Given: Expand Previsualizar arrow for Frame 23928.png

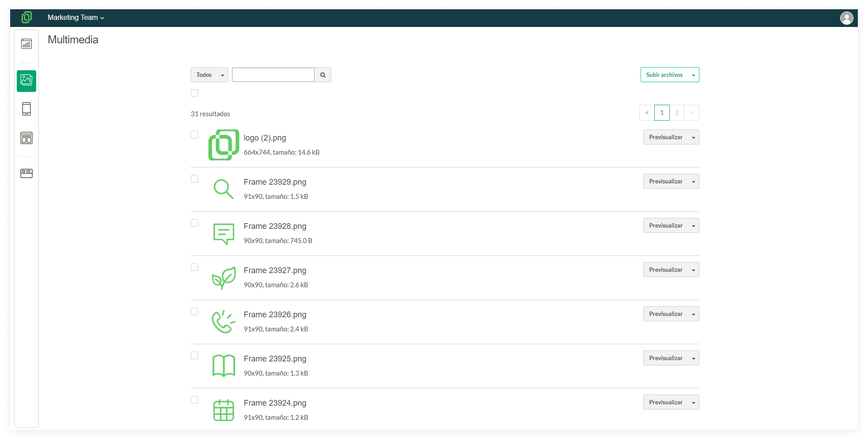Looking at the screenshot, I should pyautogui.click(x=694, y=225).
